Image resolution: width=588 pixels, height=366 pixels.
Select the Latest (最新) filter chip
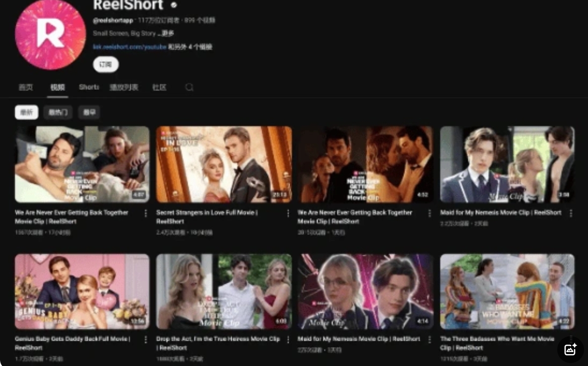tap(26, 112)
